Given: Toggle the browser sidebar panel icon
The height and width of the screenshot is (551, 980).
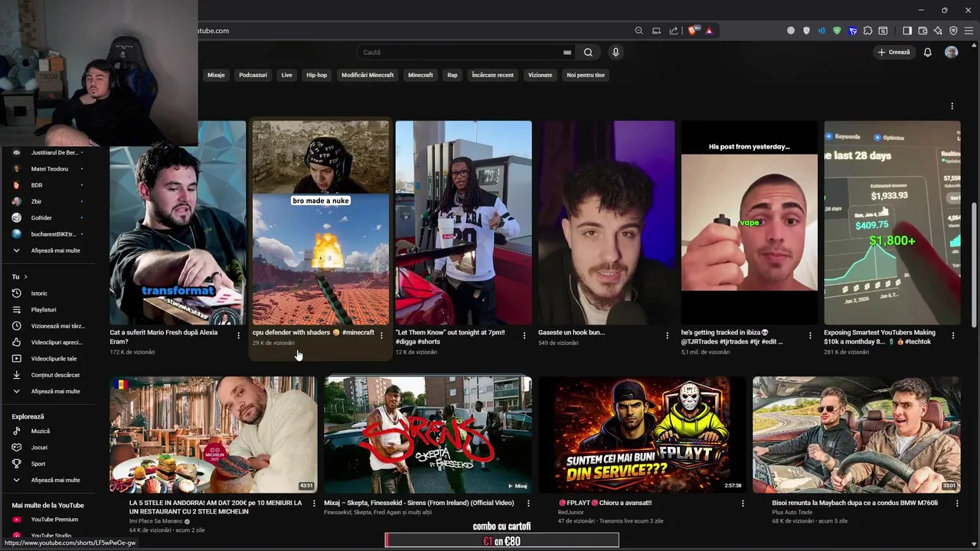Looking at the screenshot, I should [x=907, y=31].
